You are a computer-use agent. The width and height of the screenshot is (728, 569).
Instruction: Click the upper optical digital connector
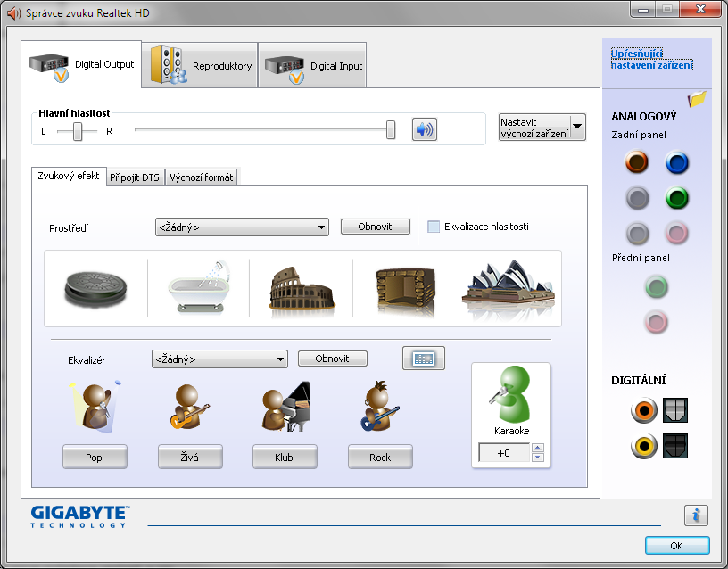[x=675, y=410]
